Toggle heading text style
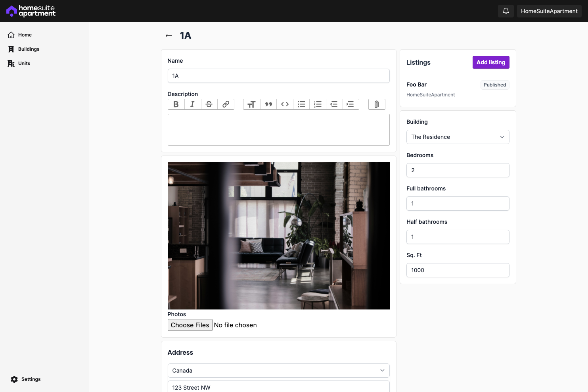 point(252,104)
